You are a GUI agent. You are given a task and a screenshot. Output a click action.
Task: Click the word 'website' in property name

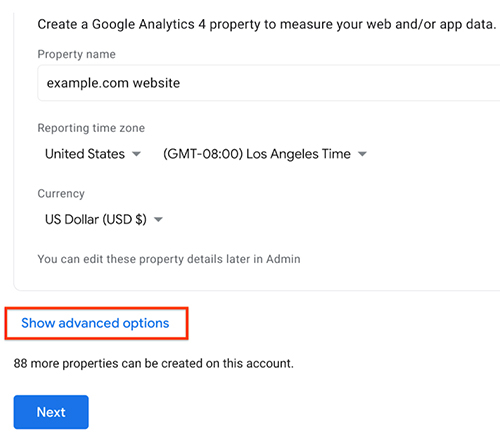[x=156, y=83]
